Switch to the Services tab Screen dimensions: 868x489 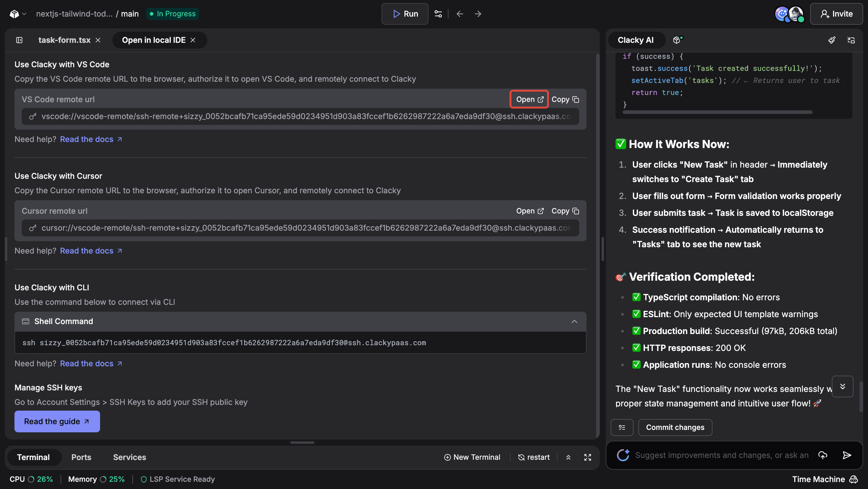coord(129,457)
